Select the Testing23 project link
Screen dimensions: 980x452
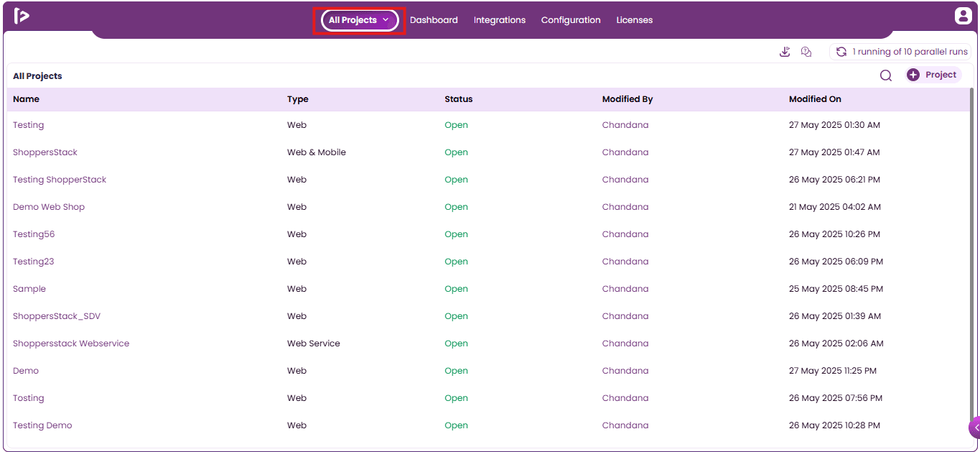(34, 262)
